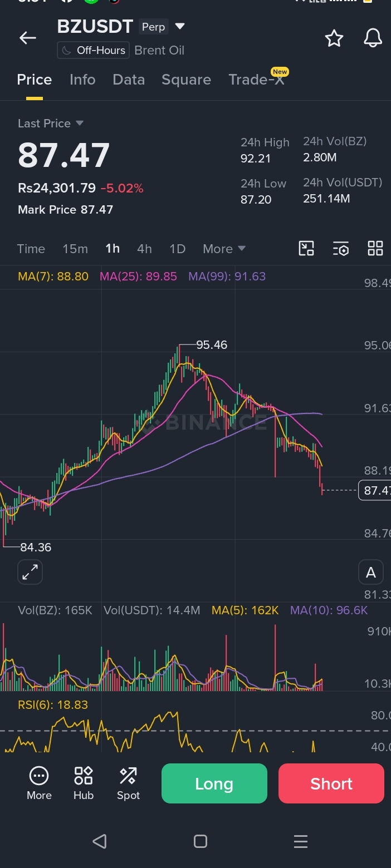Tap the 95.46 chart high marker

coord(212,345)
